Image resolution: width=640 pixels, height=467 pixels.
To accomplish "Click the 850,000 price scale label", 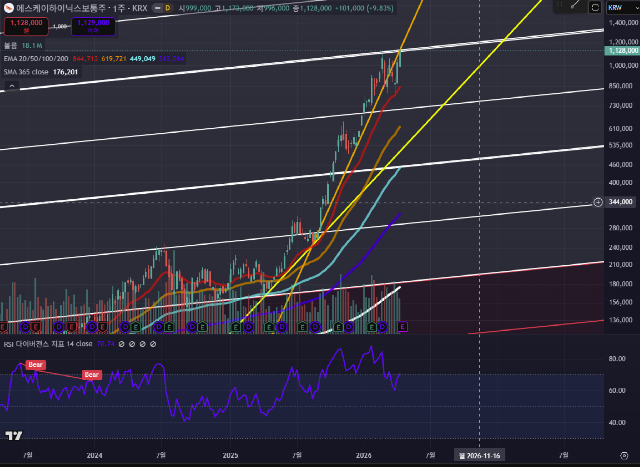I will pyautogui.click(x=620, y=86).
